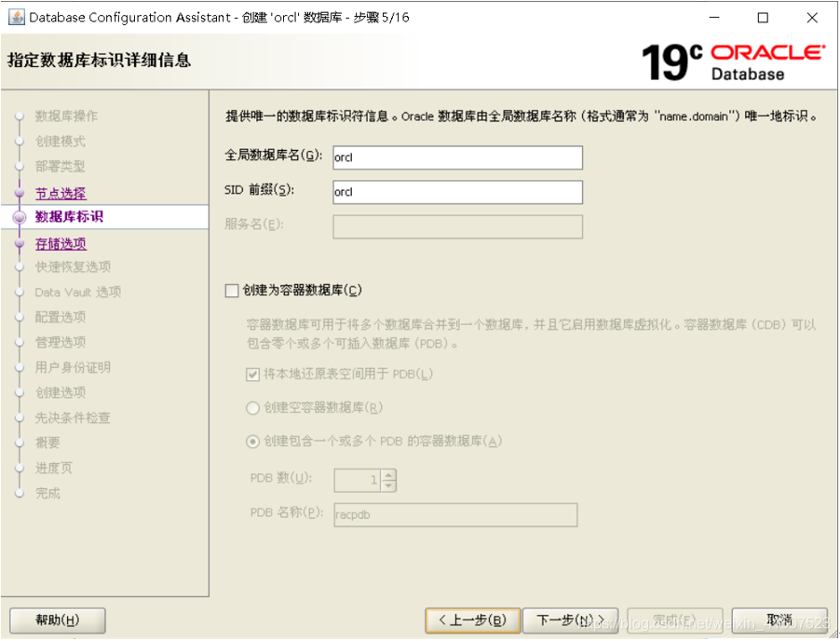Click the 节点选择 step bullet marker
Image resolution: width=840 pixels, height=641 pixels.
pyautogui.click(x=20, y=194)
